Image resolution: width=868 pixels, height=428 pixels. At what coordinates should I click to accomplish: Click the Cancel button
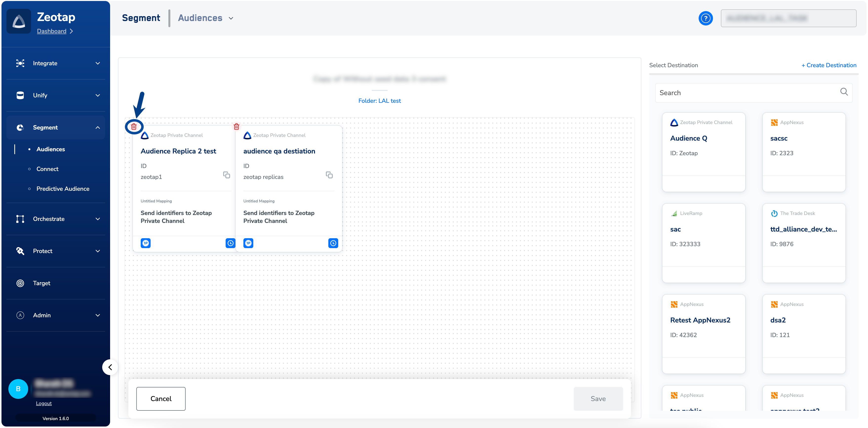(x=161, y=399)
